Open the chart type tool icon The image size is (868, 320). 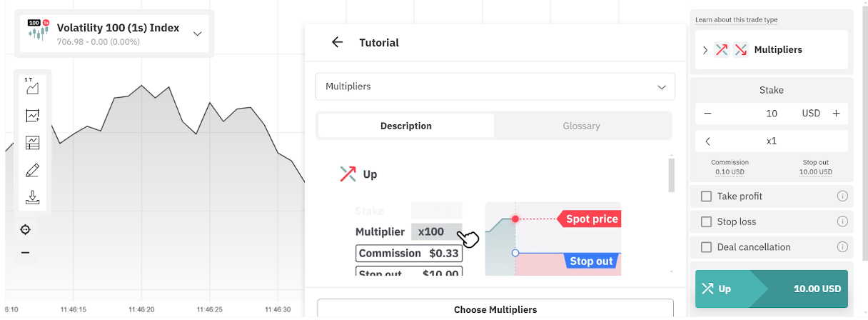(x=32, y=87)
